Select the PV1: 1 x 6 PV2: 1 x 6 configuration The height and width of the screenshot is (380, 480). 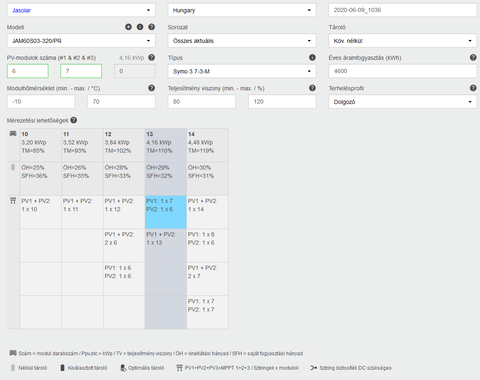[124, 279]
